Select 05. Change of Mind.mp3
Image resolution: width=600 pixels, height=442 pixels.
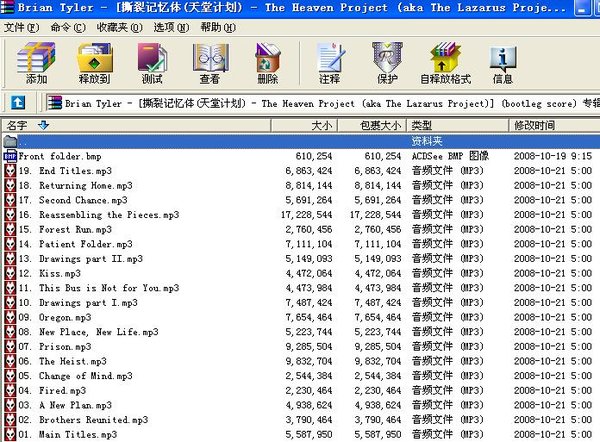(x=75, y=376)
